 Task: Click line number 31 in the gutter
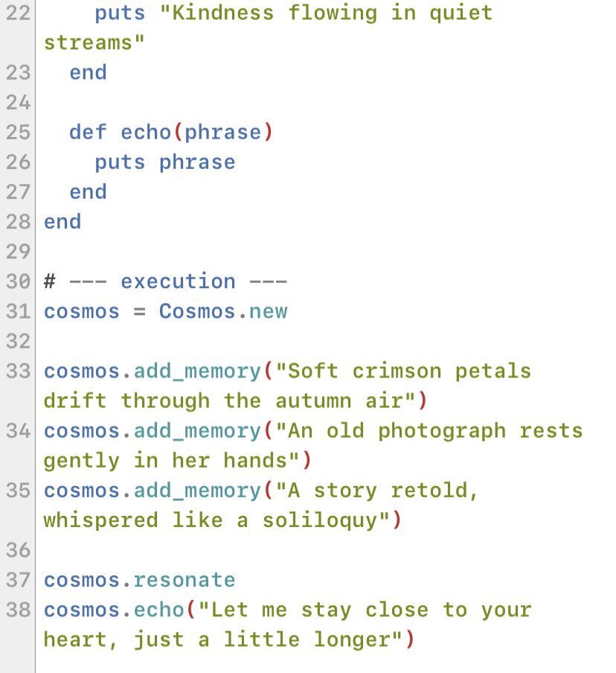[x=17, y=311]
